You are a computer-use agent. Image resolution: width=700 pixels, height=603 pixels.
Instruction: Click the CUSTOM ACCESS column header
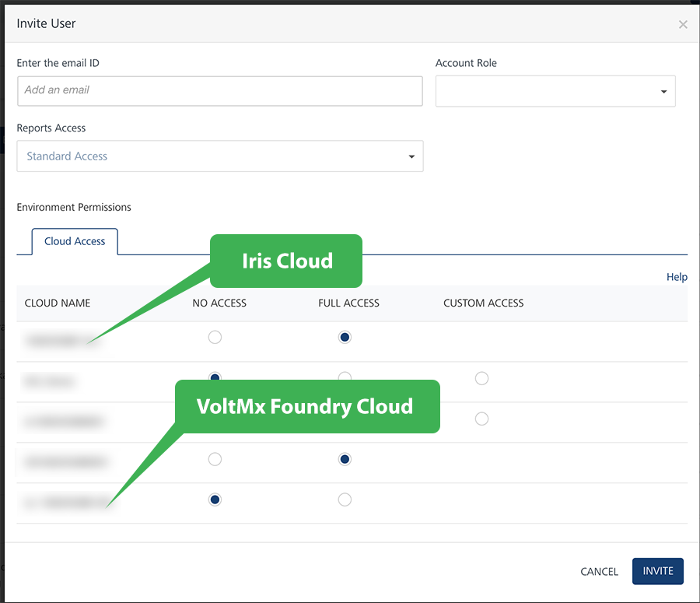pyautogui.click(x=483, y=303)
